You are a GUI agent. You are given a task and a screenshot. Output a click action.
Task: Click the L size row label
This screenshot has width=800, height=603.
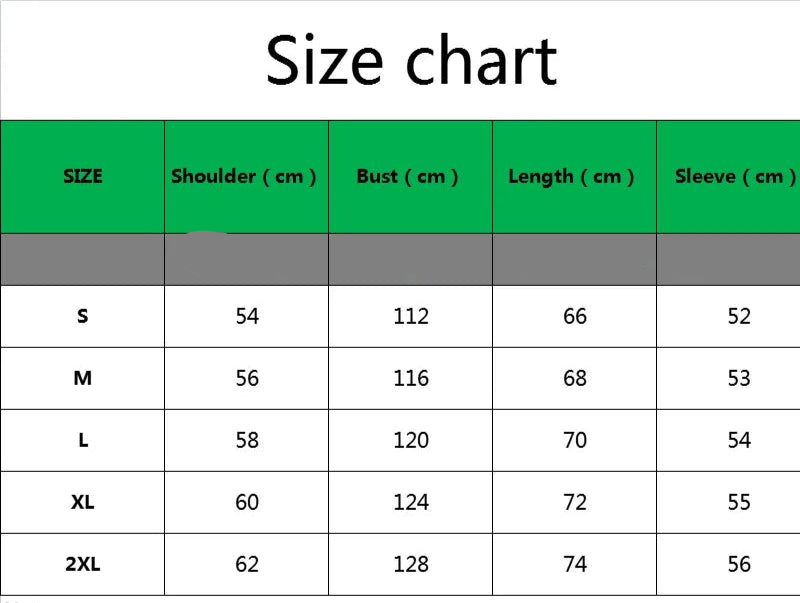pyautogui.click(x=83, y=440)
